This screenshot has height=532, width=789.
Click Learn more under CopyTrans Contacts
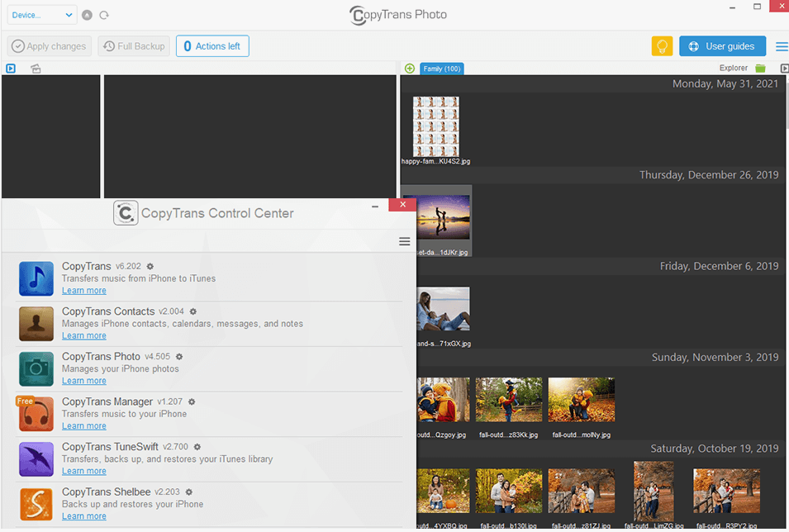[84, 335]
